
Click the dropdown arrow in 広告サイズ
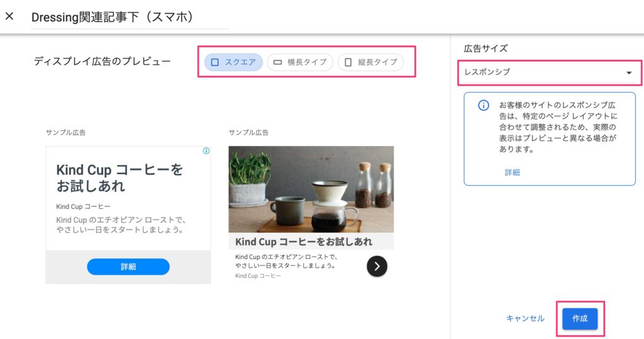point(629,73)
